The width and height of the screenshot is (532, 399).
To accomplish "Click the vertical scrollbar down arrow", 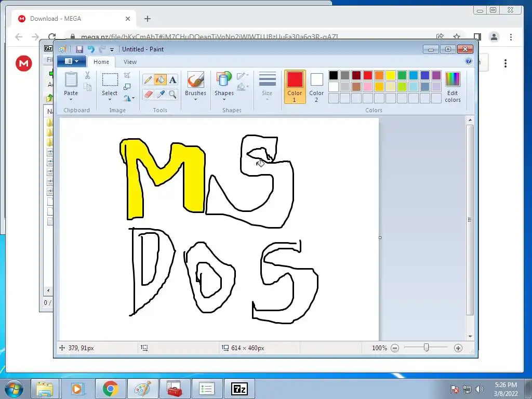I will [470, 336].
